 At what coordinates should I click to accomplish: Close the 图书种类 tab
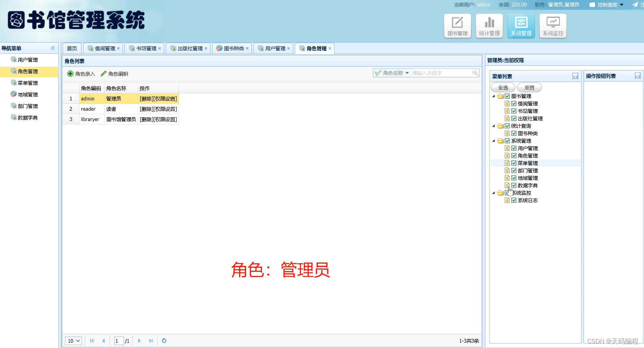(x=247, y=48)
